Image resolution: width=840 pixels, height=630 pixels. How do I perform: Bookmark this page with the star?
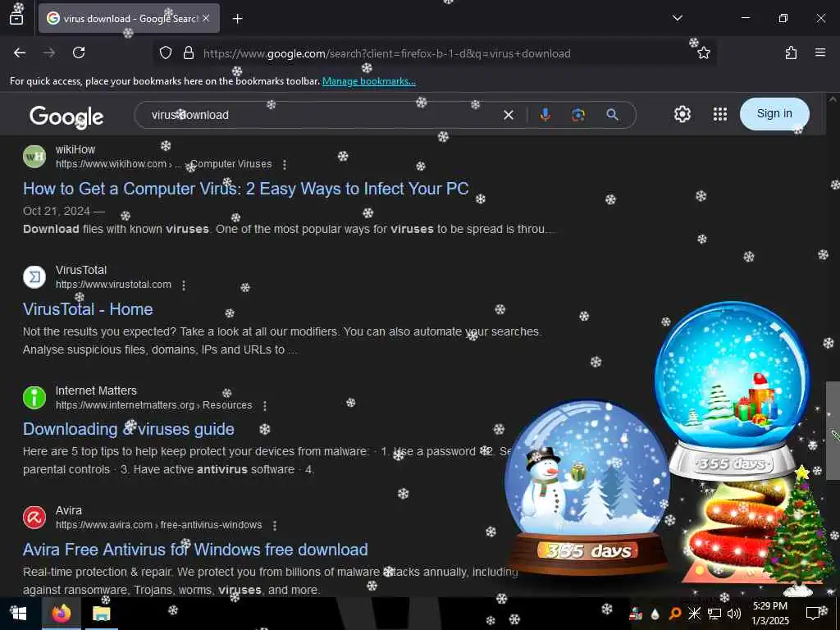703,53
